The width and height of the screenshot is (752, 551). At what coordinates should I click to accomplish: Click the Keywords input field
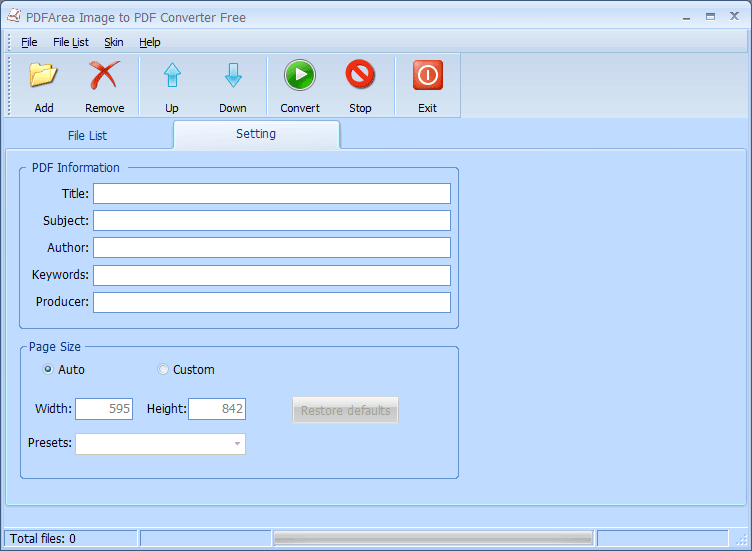coord(272,275)
